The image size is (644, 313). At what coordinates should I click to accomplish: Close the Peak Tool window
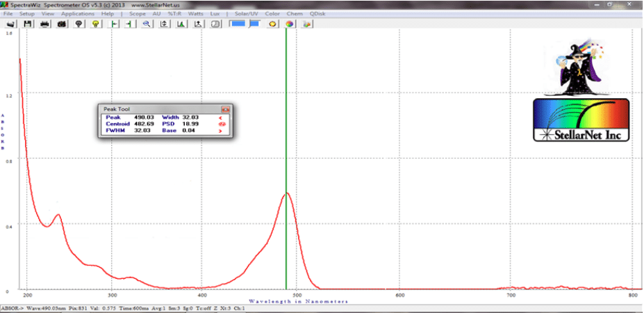(x=225, y=109)
